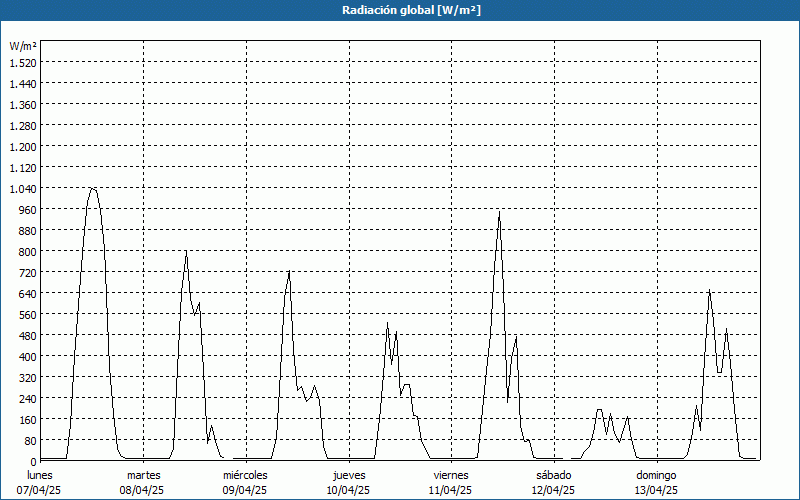Image resolution: width=800 pixels, height=500 pixels.
Task: Click the 800 y-axis label
Action: click(x=28, y=252)
